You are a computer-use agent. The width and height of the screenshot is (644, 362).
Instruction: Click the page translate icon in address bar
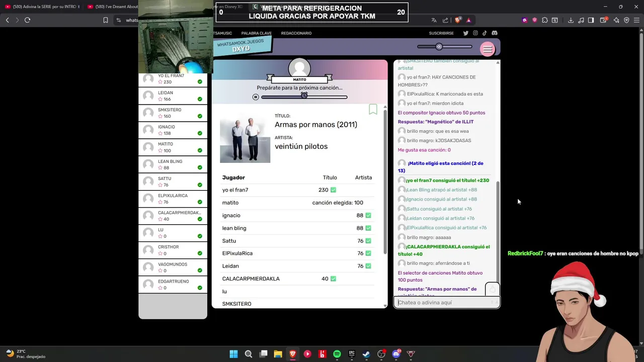point(434,20)
